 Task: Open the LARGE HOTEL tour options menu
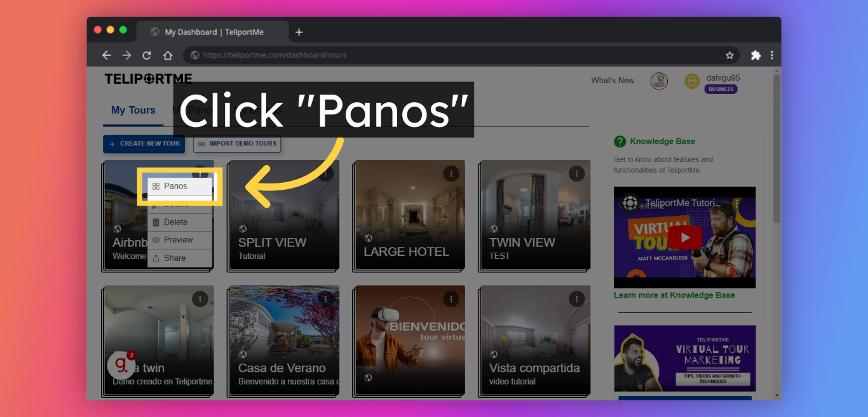[x=451, y=173]
